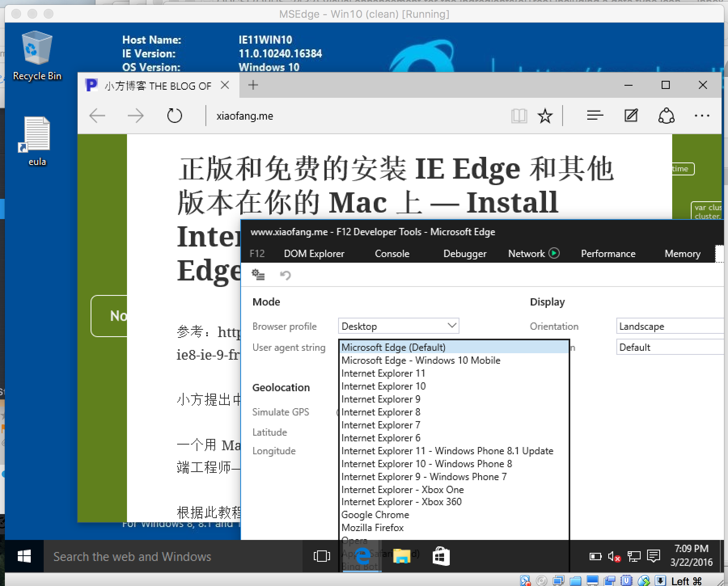This screenshot has height=586, width=728.
Task: Select Google Chrome user agent
Action: [x=454, y=514]
